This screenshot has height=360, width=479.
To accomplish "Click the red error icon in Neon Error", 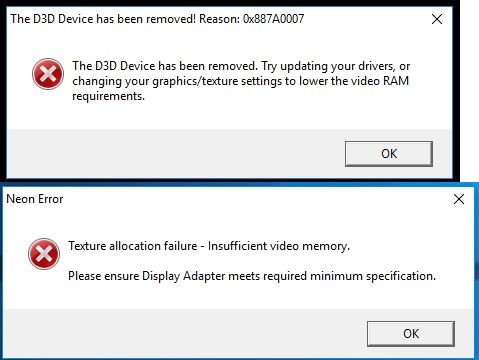I will [x=44, y=254].
